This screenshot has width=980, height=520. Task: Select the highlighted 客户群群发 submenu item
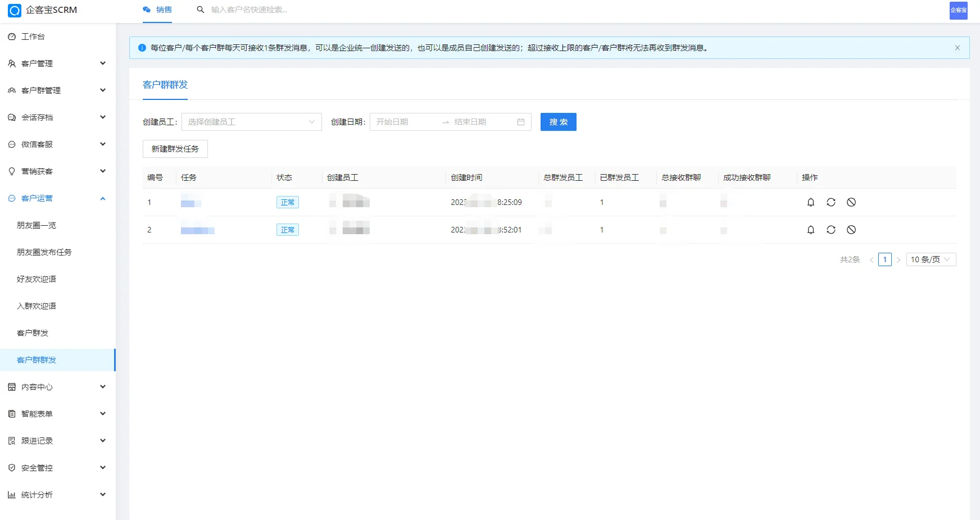tap(58, 360)
